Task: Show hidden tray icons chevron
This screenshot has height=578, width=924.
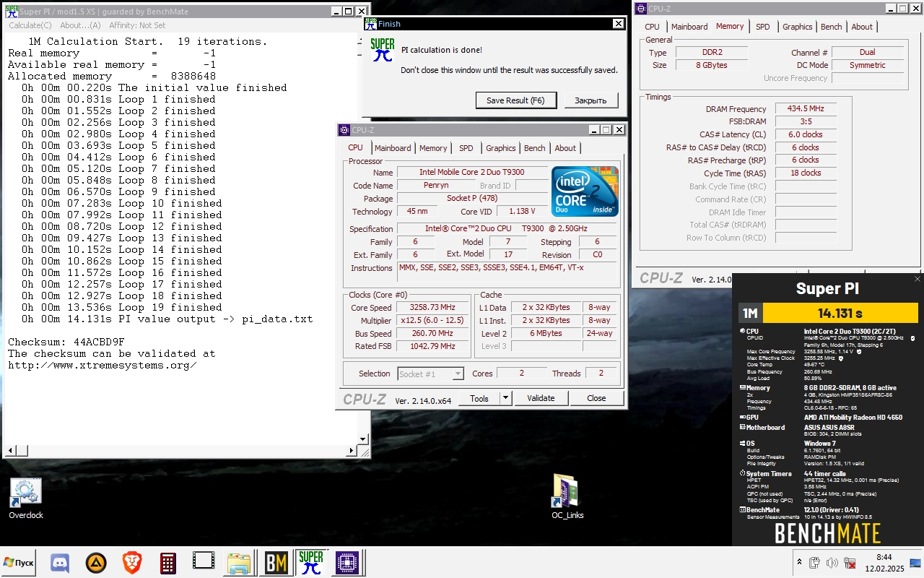Action: (798, 562)
